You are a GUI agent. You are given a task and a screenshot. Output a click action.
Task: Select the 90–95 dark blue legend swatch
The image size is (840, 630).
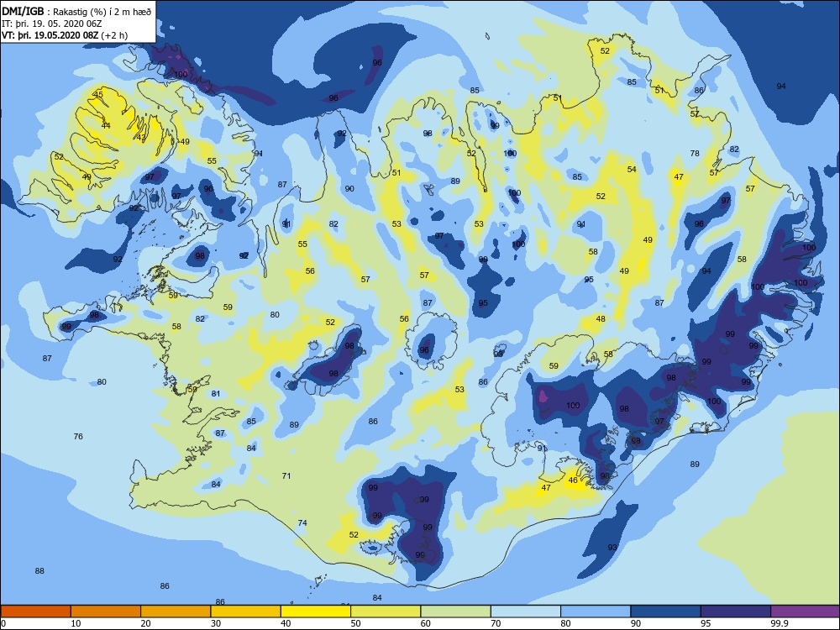click(x=666, y=612)
